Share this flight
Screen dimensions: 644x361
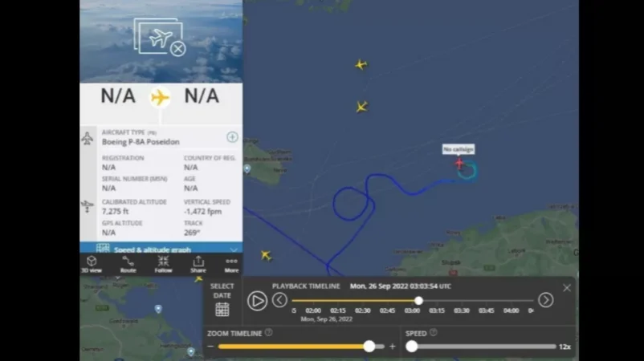click(198, 264)
